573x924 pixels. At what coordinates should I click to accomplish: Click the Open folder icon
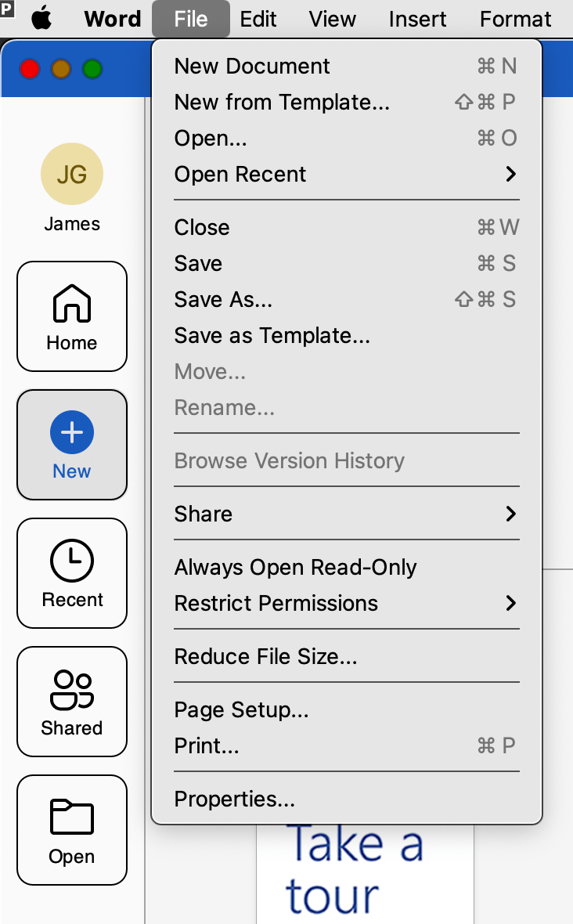click(x=72, y=817)
